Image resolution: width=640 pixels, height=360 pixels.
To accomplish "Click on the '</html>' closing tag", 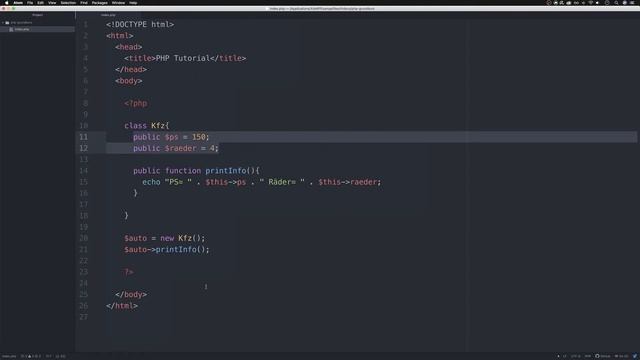I will pyautogui.click(x=122, y=306).
